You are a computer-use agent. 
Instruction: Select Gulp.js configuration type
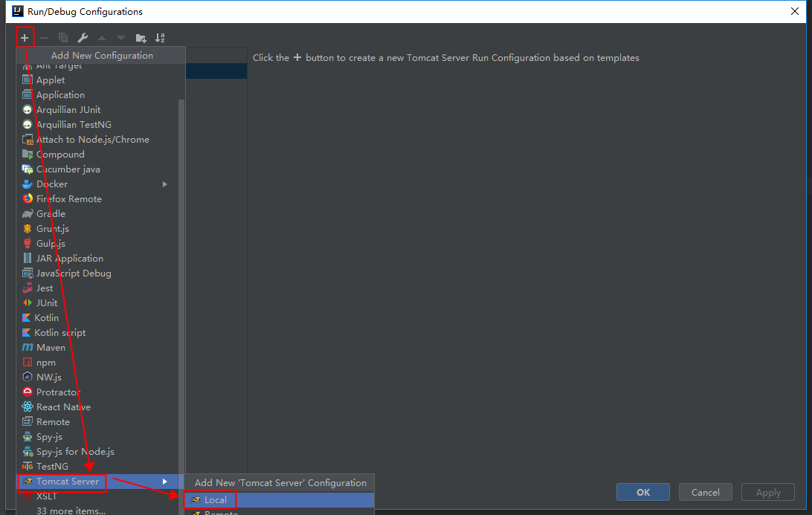pos(97,244)
